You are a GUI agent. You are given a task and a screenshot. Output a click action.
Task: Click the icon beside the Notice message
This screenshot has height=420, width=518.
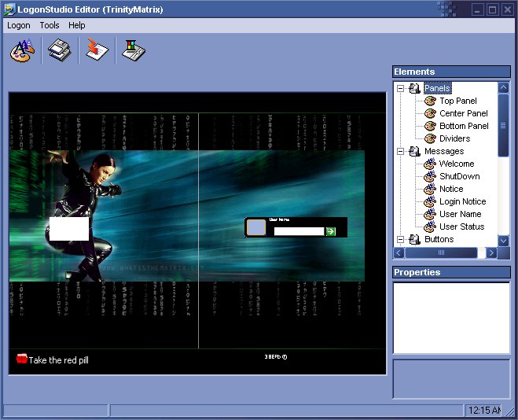pyautogui.click(x=430, y=189)
